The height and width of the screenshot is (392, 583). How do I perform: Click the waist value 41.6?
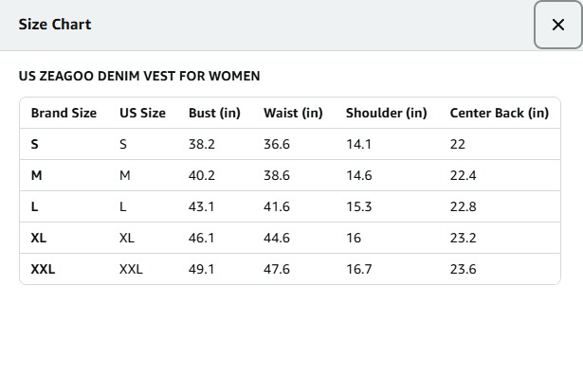[277, 206]
